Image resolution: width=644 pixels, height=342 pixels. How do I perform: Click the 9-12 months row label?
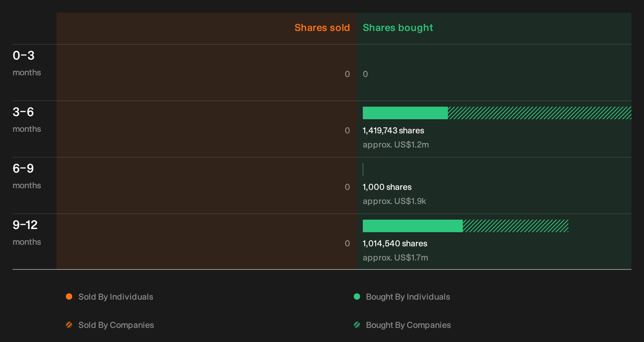click(x=27, y=233)
